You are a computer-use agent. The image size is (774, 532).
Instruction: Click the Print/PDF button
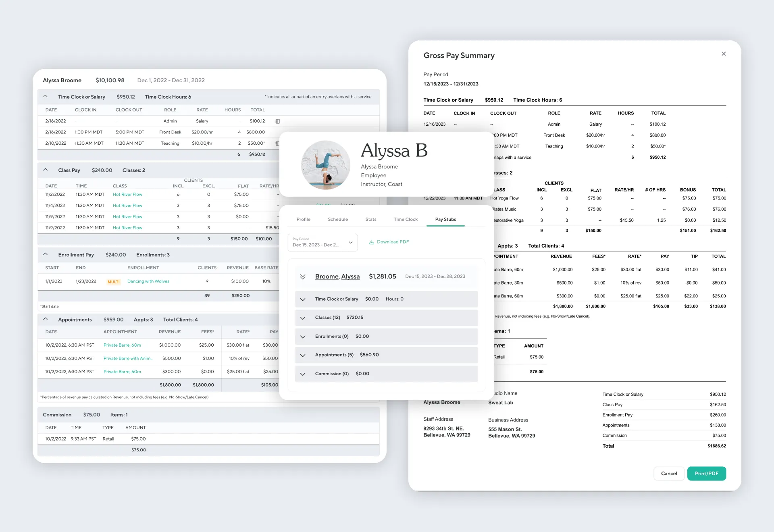pyautogui.click(x=706, y=474)
